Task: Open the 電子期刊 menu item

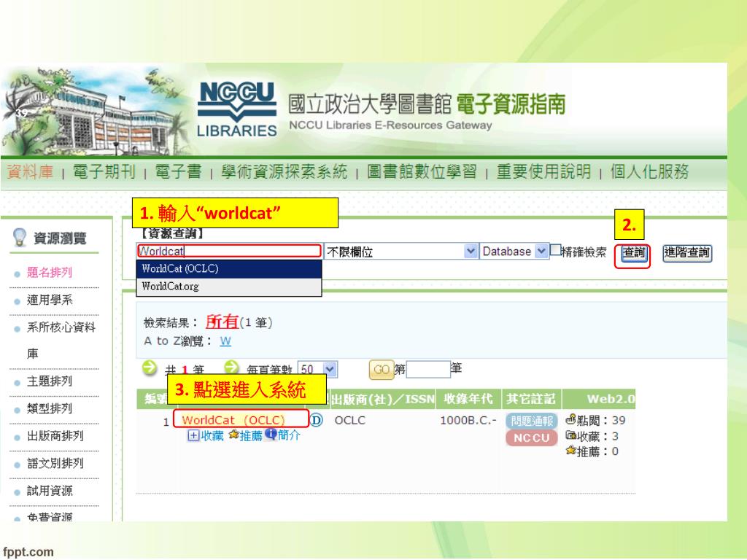Action: tap(104, 171)
